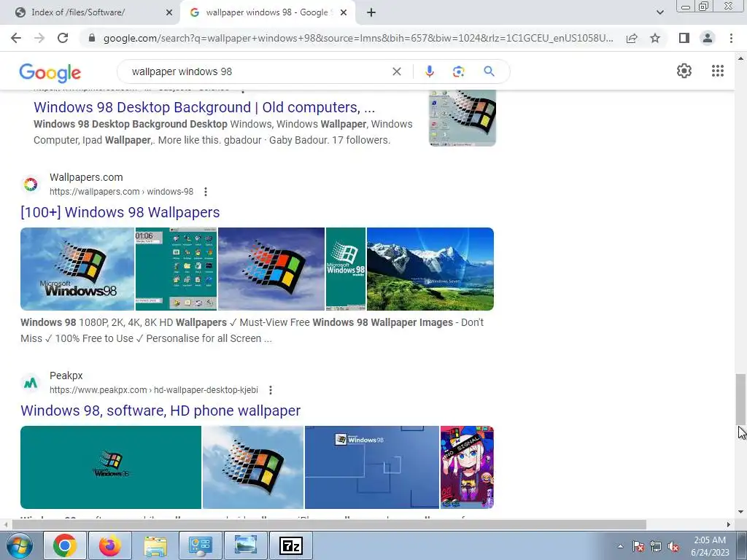Click the vertical scrollbar down arrow
The height and width of the screenshot is (560, 747).
click(740, 513)
